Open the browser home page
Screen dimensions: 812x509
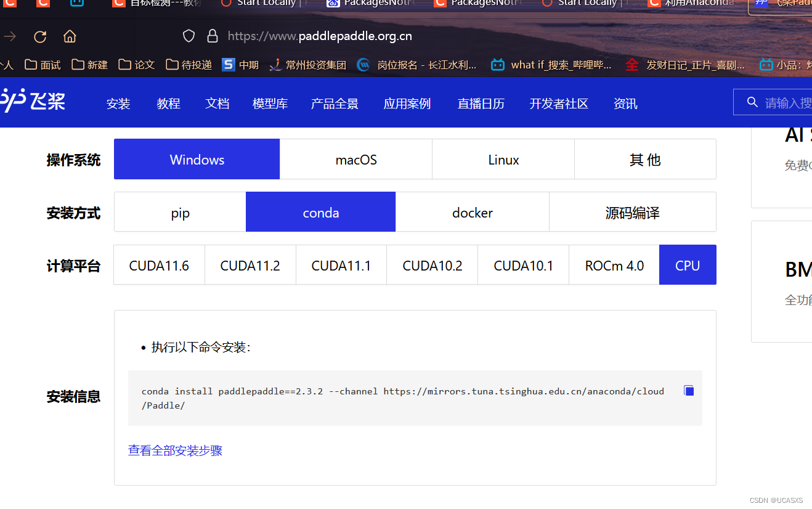[x=69, y=36]
